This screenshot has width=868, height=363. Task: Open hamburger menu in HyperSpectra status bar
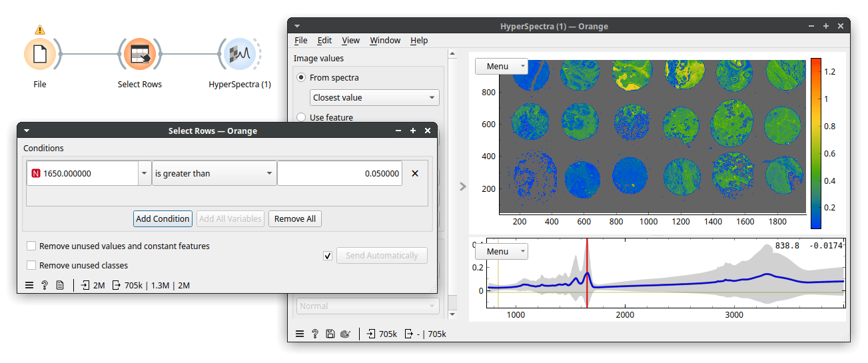point(300,334)
